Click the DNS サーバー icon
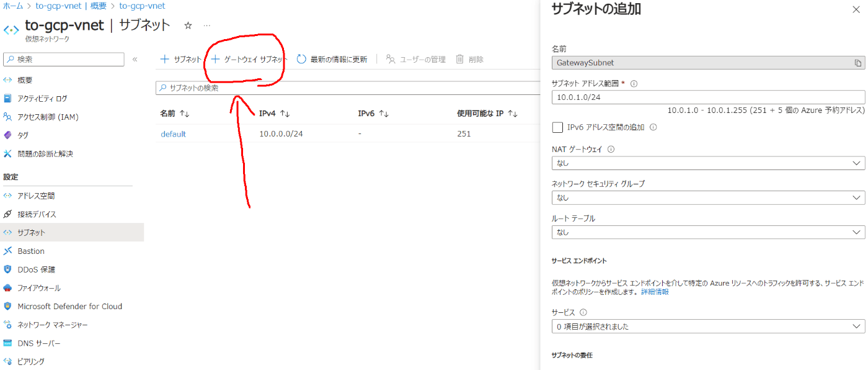The height and width of the screenshot is (370, 868). tap(7, 343)
